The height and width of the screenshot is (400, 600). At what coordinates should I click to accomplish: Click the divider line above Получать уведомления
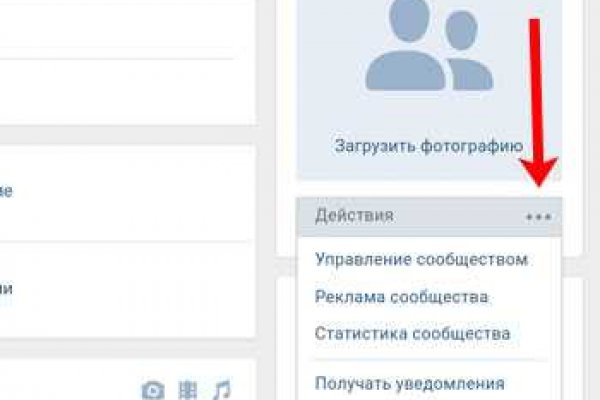click(x=430, y=359)
